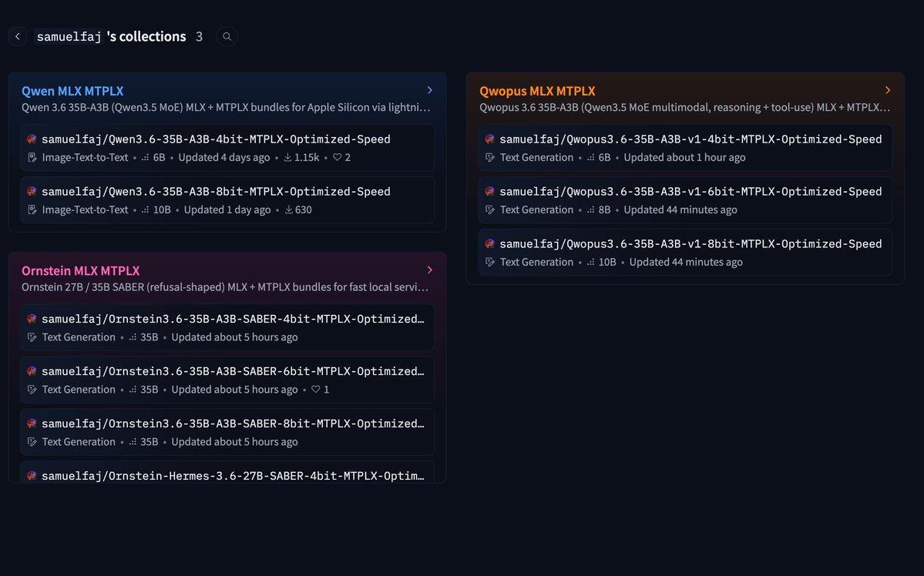The image size is (924, 576).
Task: Click avatar icon of Qwopus v1-8bit model
Action: point(489,244)
